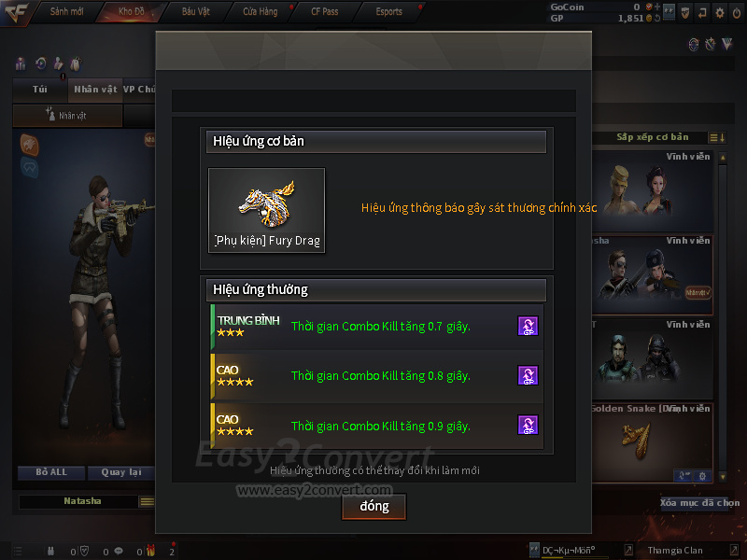Open Sắp xếp cơ bản sorting dropdown
747x560 pixels.
pos(652,137)
